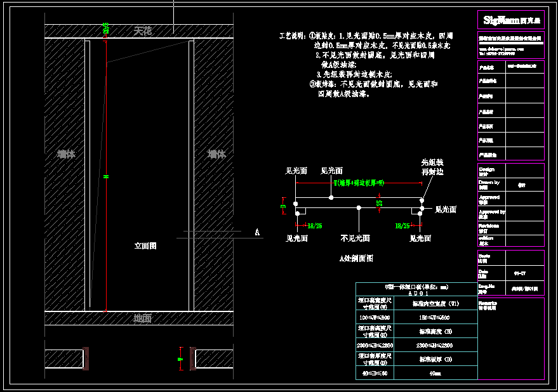The width and height of the screenshot is (558, 392).
Task: Click the 工艺说明 process notes heading
Action: click(x=293, y=36)
